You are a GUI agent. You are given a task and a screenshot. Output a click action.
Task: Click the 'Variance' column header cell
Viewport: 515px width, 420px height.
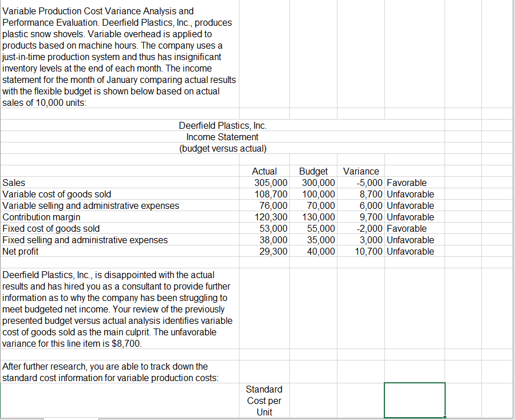click(x=361, y=171)
